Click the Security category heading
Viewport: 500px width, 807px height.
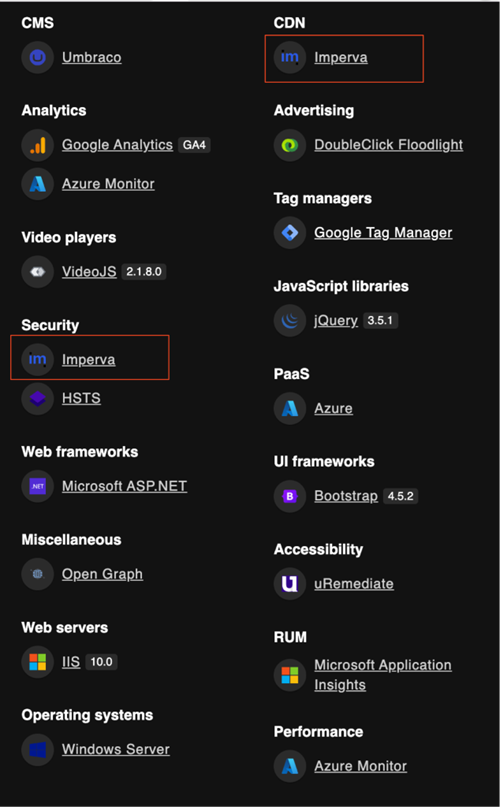click(x=50, y=325)
